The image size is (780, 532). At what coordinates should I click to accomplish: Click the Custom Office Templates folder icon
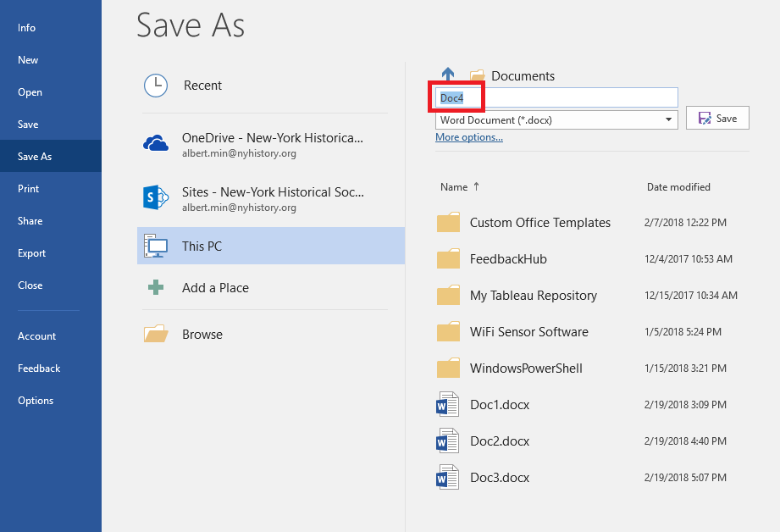[448, 223]
